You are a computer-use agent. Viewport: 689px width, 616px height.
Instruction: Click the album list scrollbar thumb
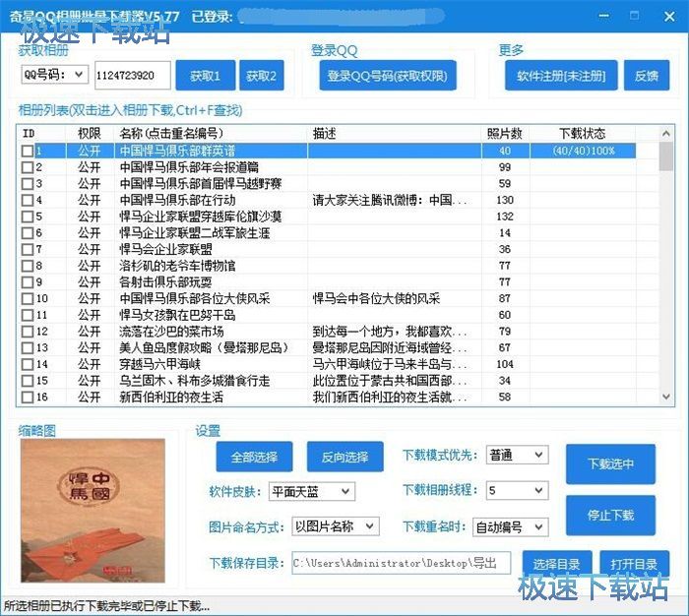[x=666, y=156]
